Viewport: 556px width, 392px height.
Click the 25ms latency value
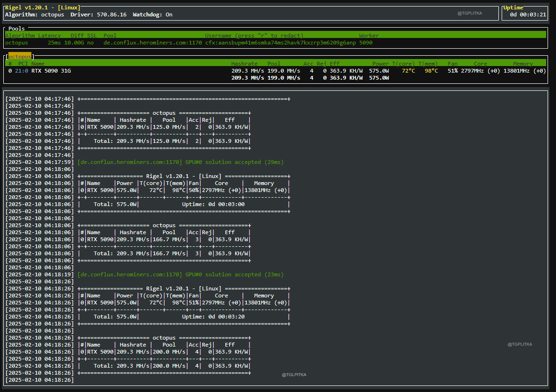54,43
